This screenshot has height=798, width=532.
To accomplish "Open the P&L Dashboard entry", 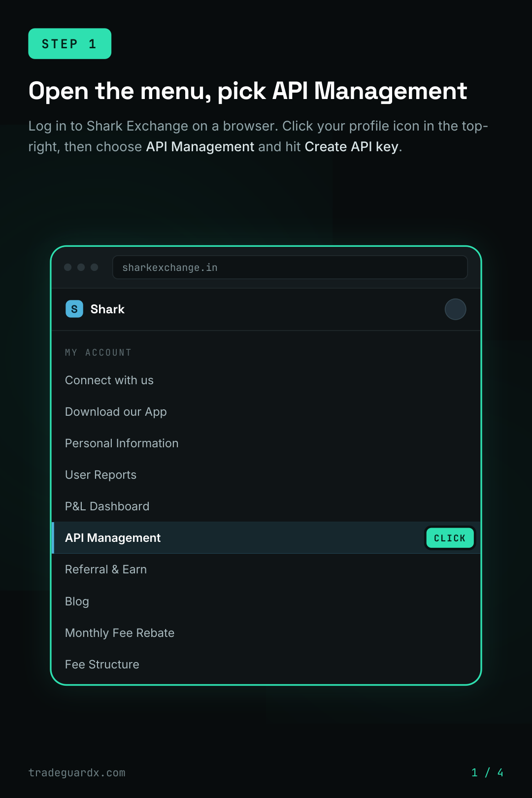I will (266, 506).
